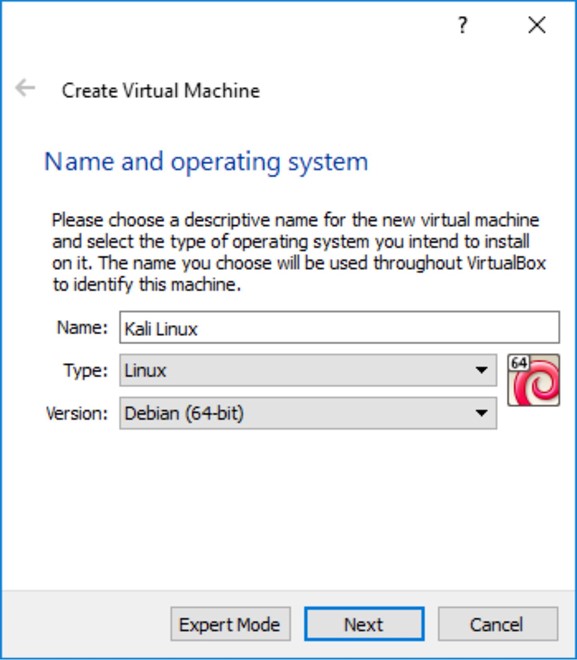Cancel the virtual machine creation

coord(498,624)
